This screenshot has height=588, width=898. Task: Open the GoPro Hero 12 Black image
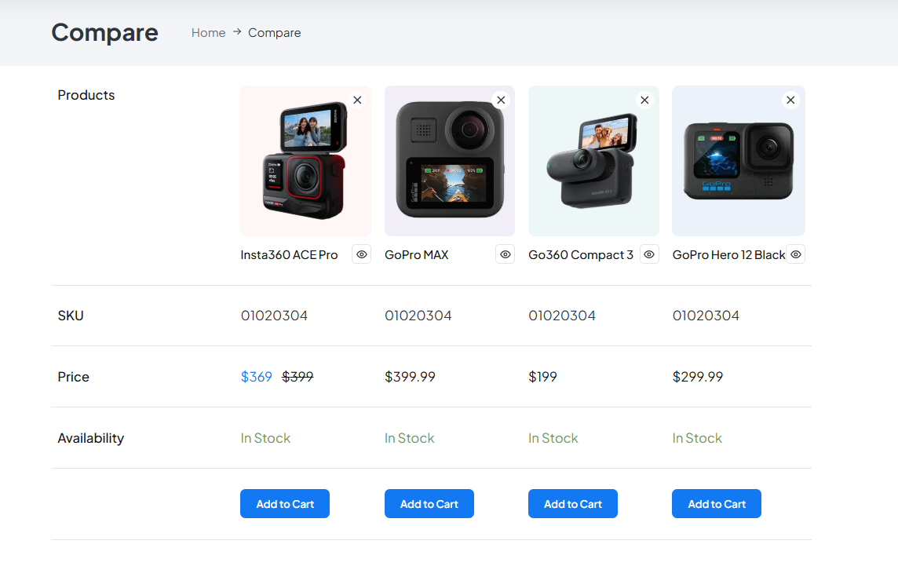[x=739, y=161]
